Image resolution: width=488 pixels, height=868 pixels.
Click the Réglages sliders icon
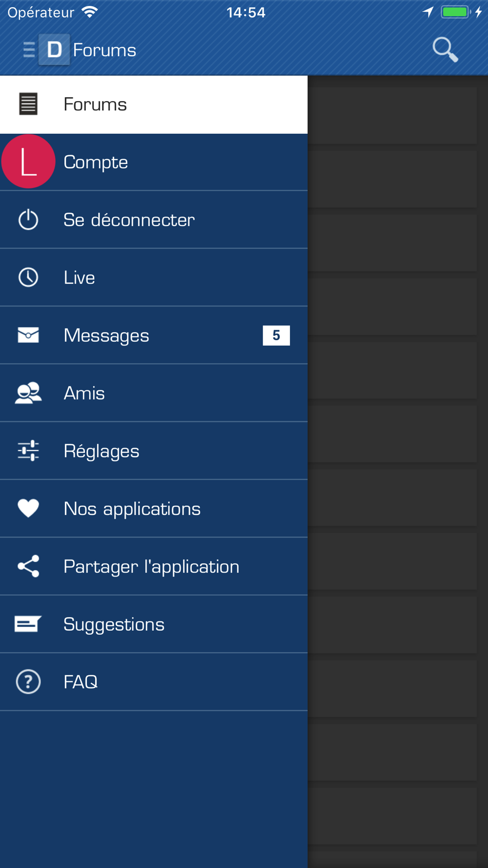[28, 451]
